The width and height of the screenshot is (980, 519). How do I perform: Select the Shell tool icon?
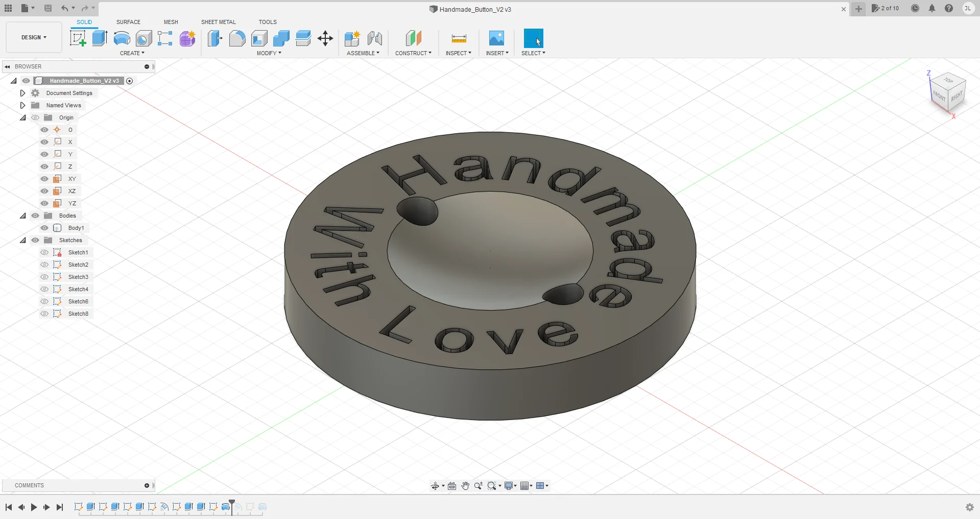259,38
